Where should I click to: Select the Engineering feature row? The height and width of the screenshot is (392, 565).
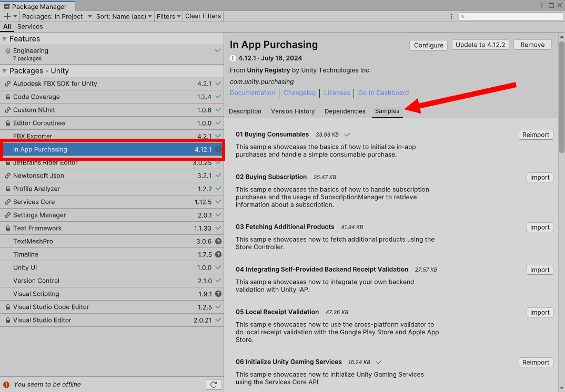pos(112,54)
